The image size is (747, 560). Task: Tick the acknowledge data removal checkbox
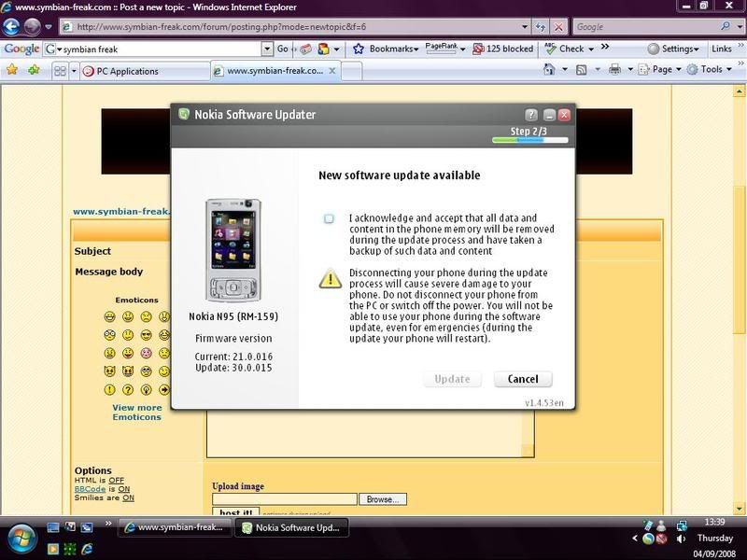[329, 218]
